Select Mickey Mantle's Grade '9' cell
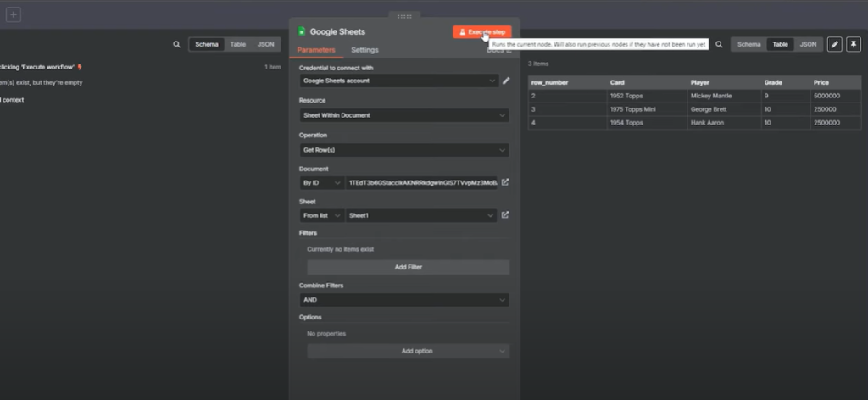This screenshot has width=868, height=400. tap(786, 97)
